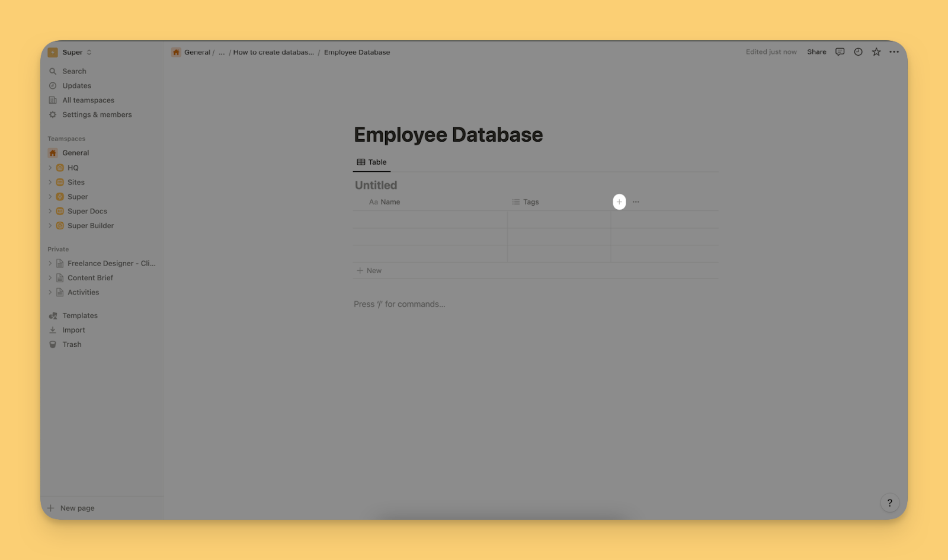Click the 'Private' section heading
The width and height of the screenshot is (948, 560).
[x=58, y=249]
